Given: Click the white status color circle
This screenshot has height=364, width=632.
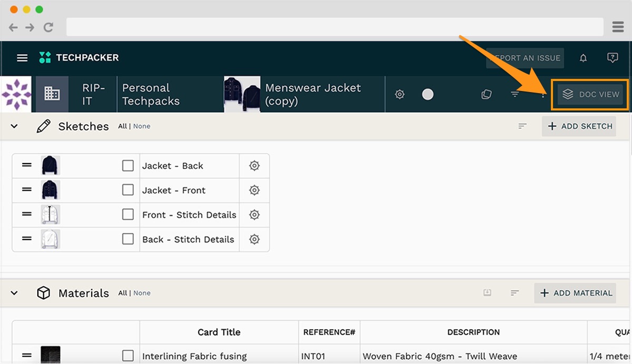Looking at the screenshot, I should tap(428, 94).
